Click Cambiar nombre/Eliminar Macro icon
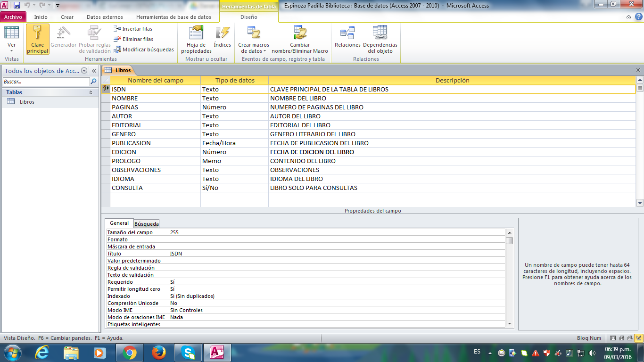644x362 pixels. (300, 33)
